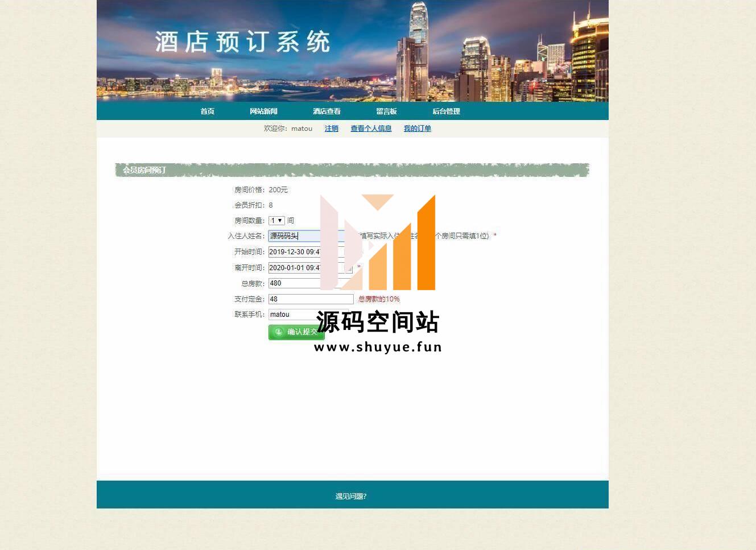Click the 注销 logout link
Screen dimensions: 756x550
(331, 129)
